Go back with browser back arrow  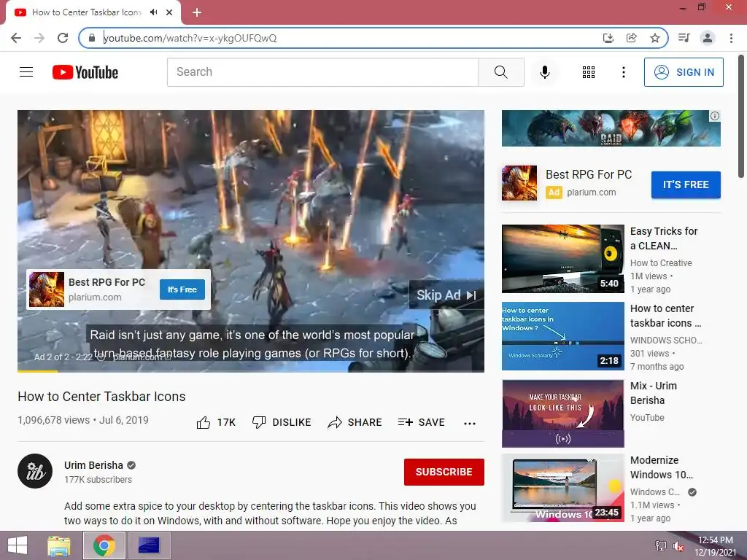[16, 38]
